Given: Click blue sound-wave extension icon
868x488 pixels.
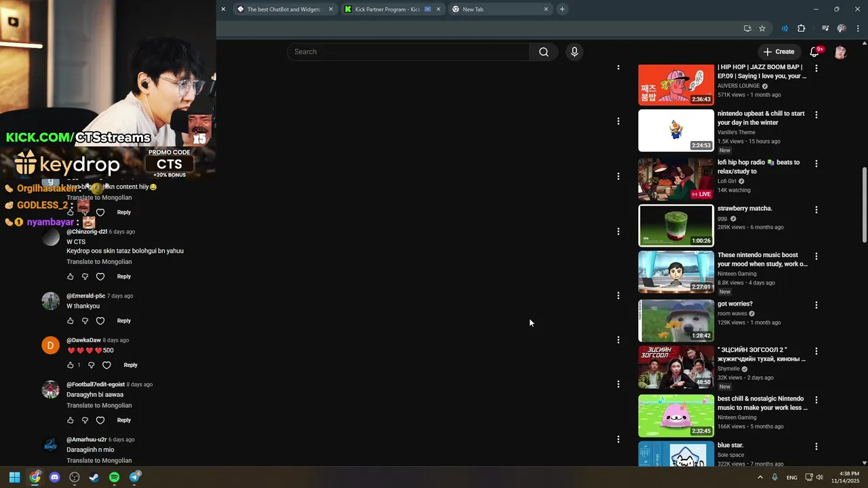Looking at the screenshot, I should coord(785,28).
